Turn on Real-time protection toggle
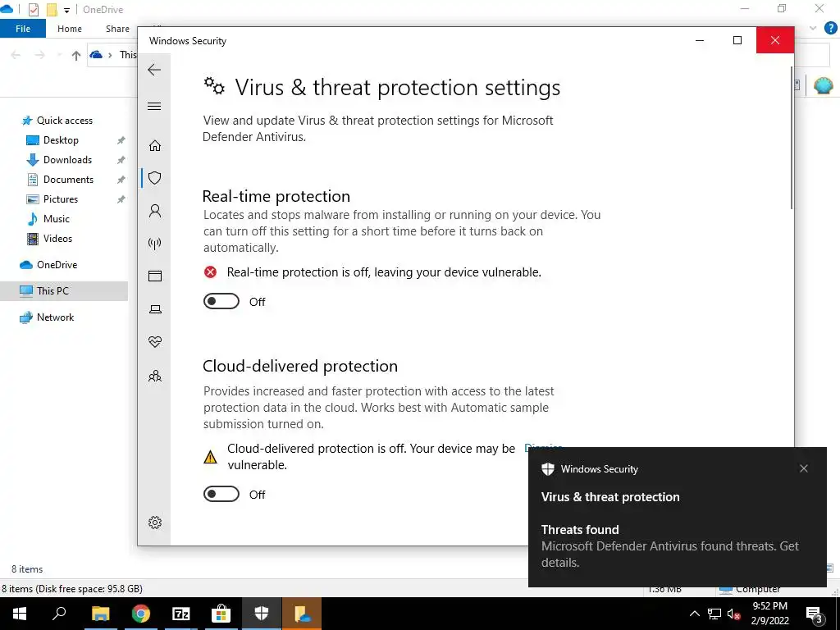 click(x=221, y=301)
